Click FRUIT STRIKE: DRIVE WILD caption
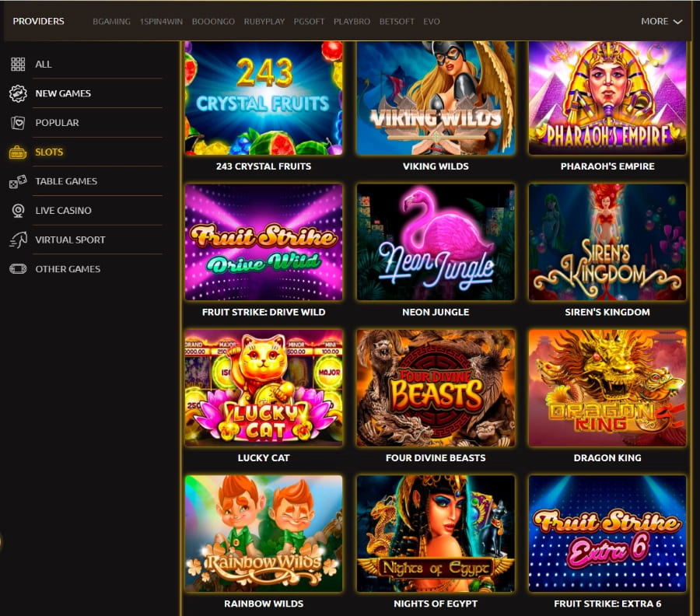 coord(264,312)
